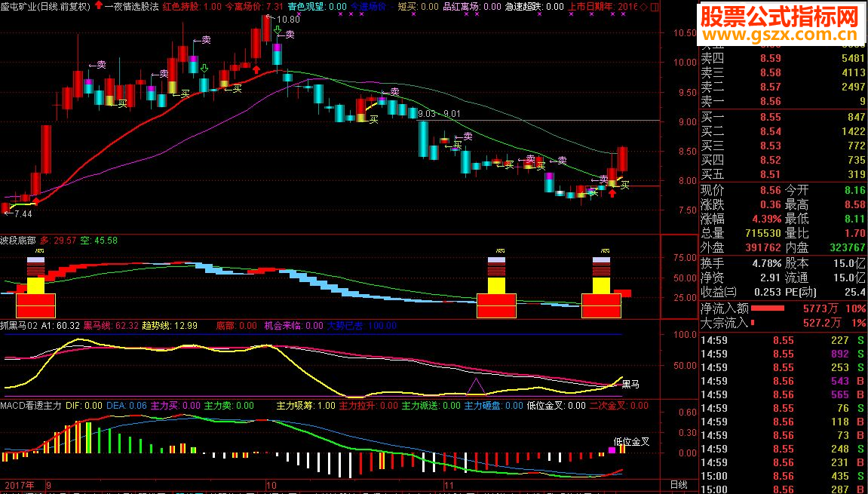This screenshot has width=868, height=494.
Task: Select the 买五 8.51 order row
Action: 783,174
